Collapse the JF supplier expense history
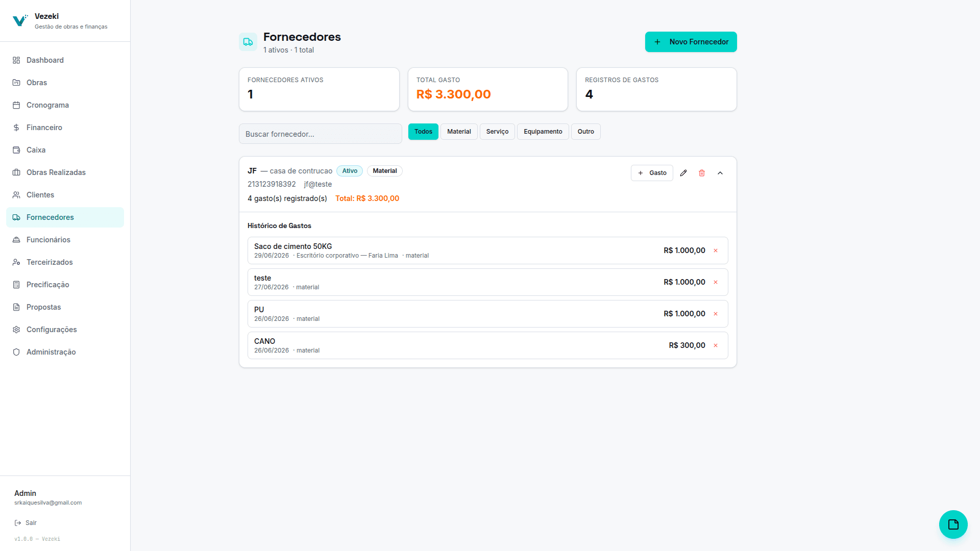Image resolution: width=980 pixels, height=551 pixels. pos(720,173)
